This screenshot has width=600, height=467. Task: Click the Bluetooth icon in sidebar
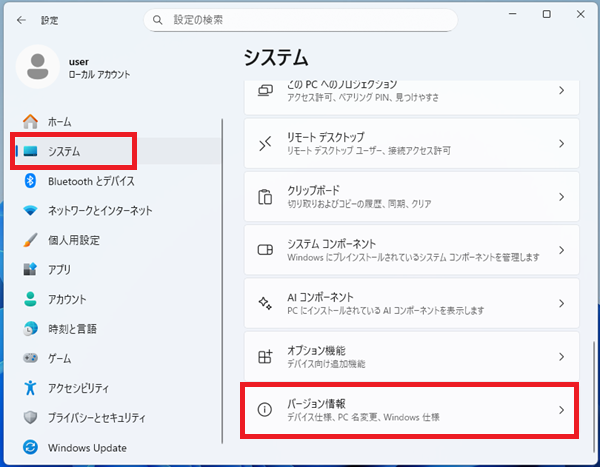[30, 181]
